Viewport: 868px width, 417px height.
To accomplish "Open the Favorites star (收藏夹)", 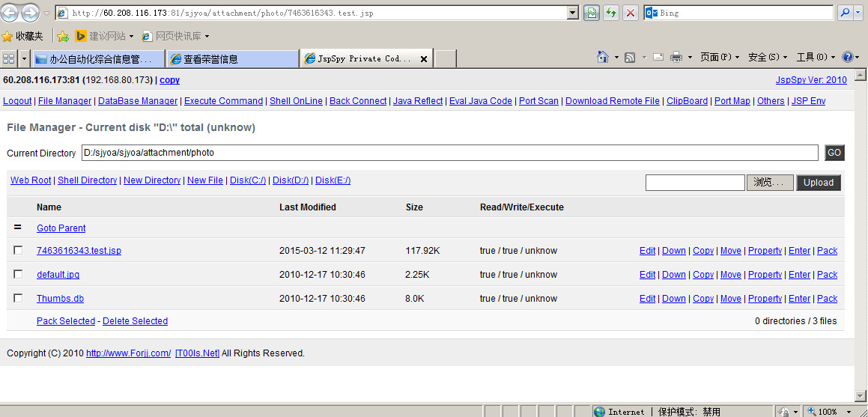I will (22, 36).
